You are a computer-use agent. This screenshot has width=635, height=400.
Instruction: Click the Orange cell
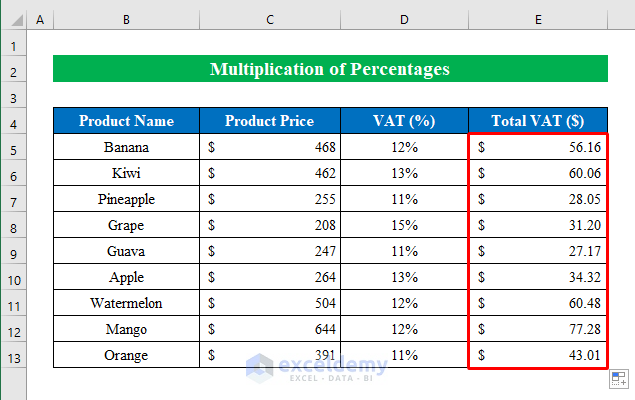pos(126,355)
